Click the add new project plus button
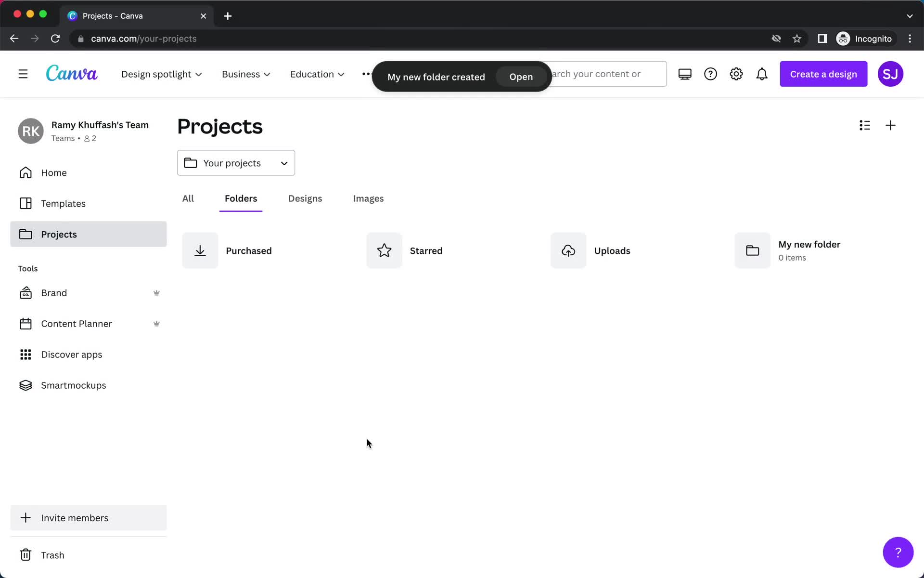This screenshot has height=578, width=924. [891, 125]
